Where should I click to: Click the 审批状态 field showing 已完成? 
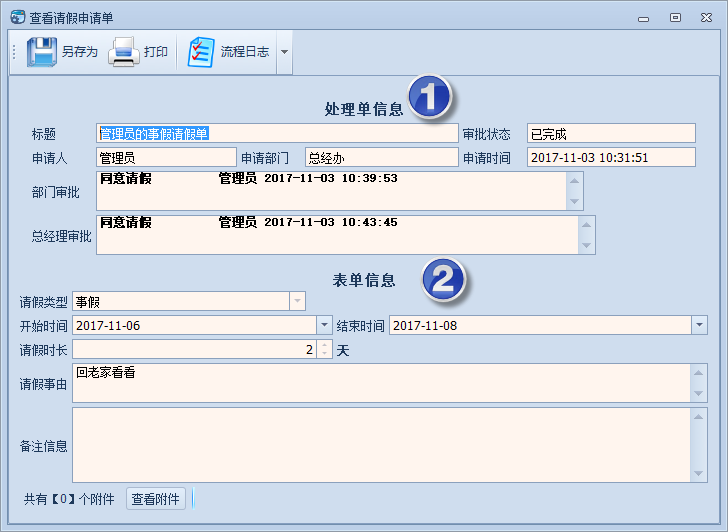611,134
